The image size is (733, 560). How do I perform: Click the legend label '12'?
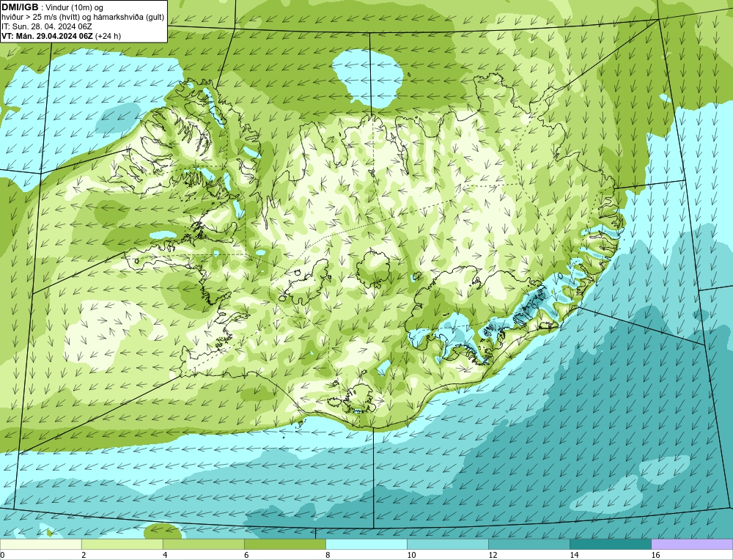[493, 555]
